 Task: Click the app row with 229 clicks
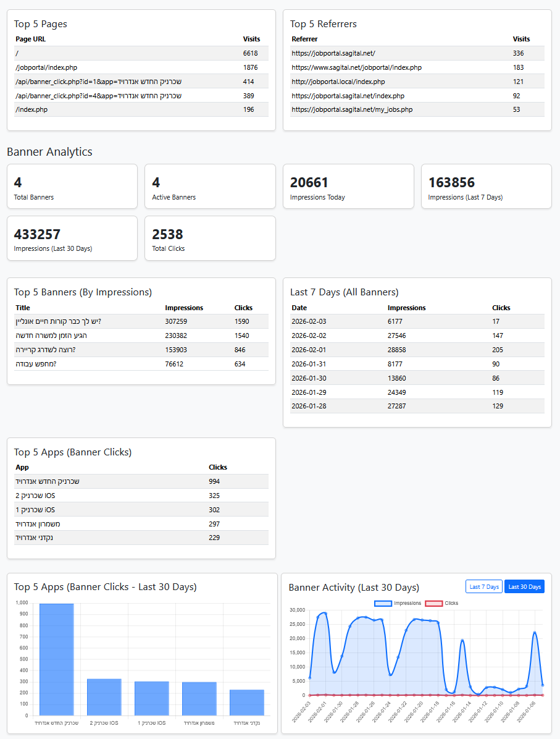[x=141, y=538]
